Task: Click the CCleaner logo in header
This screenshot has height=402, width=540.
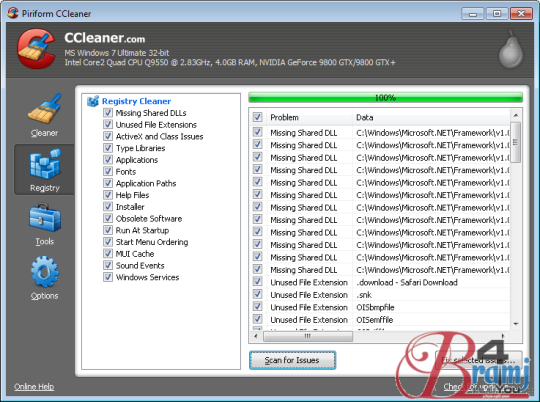Action: click(36, 49)
